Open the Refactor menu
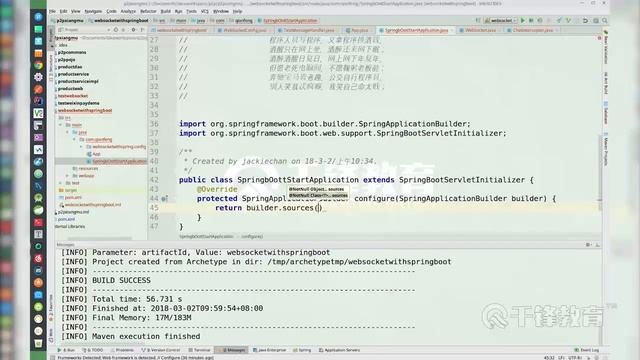This screenshot has height=360, width=640. pos(148,11)
